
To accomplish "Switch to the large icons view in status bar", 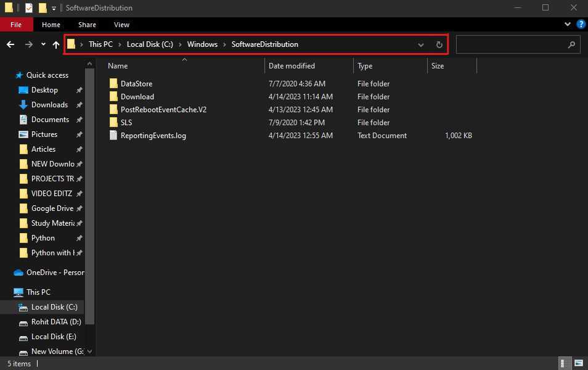I will [x=579, y=363].
